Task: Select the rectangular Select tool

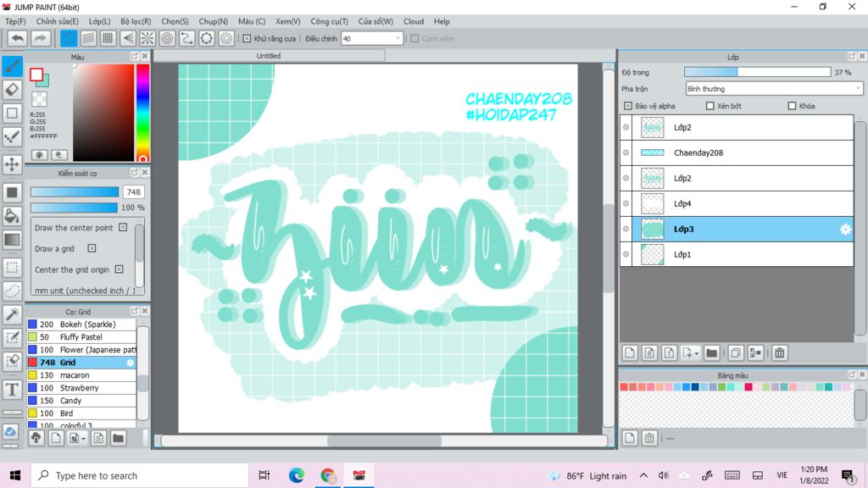Action: point(12,268)
